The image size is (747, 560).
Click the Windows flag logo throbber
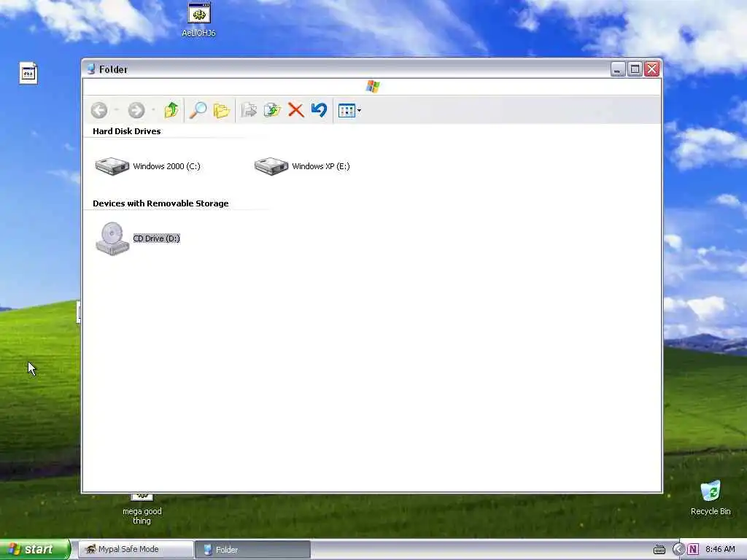coord(373,87)
